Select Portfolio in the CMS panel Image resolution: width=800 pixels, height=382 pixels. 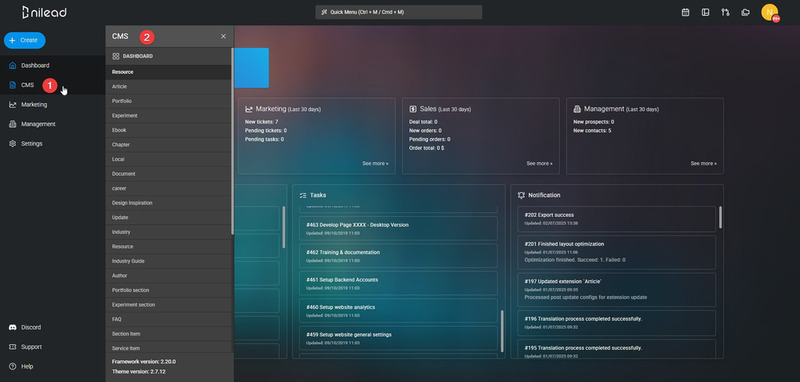(168, 101)
